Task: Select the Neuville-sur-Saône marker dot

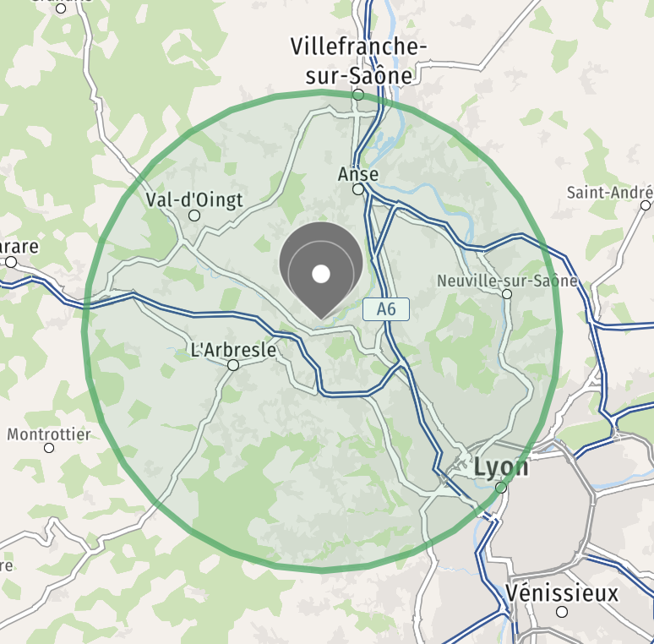Action: tap(507, 294)
